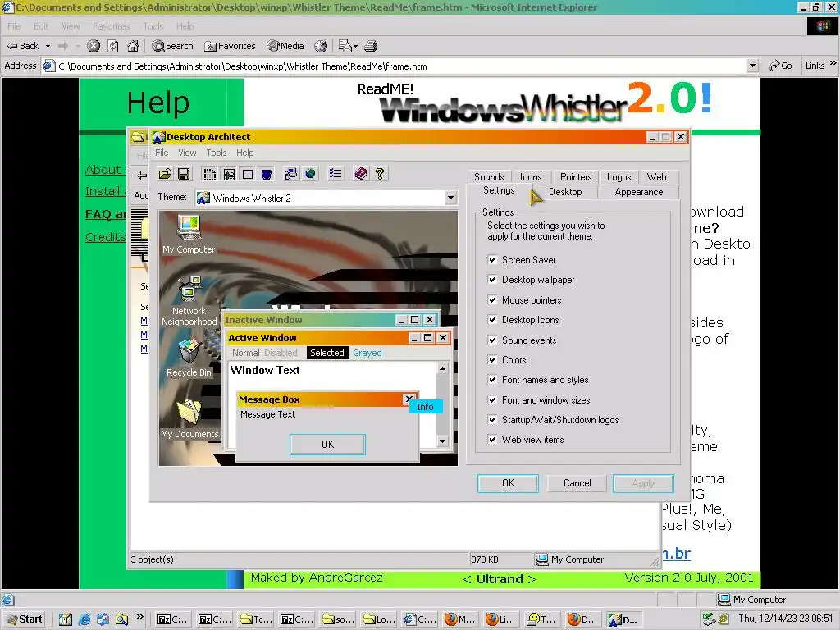
Task: Click the yellow question mark icon
Action: (x=380, y=174)
